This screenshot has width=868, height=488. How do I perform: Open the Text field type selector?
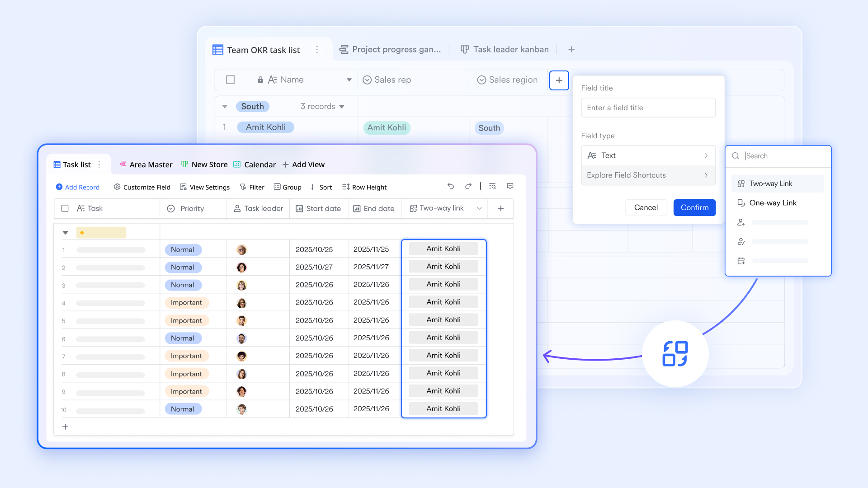(647, 155)
